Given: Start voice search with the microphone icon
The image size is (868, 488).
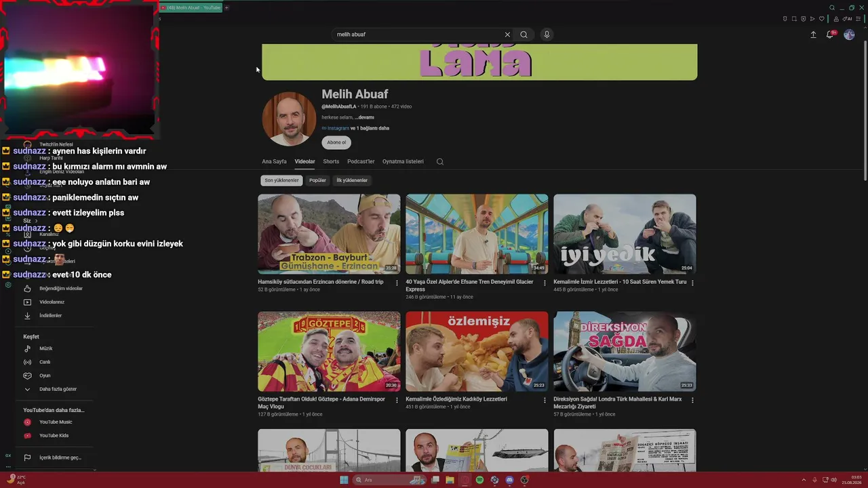Looking at the screenshot, I should coord(547,35).
